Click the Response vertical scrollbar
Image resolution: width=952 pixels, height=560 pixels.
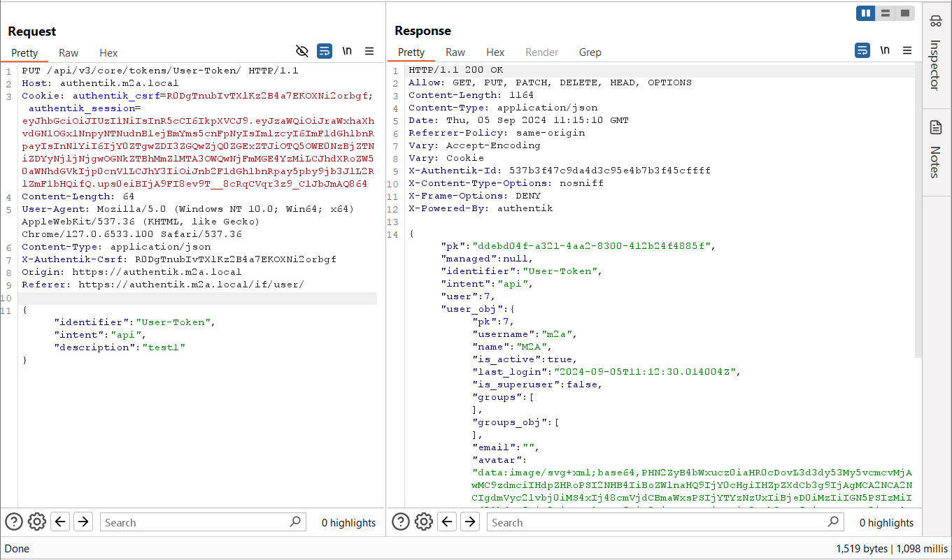[x=918, y=210]
